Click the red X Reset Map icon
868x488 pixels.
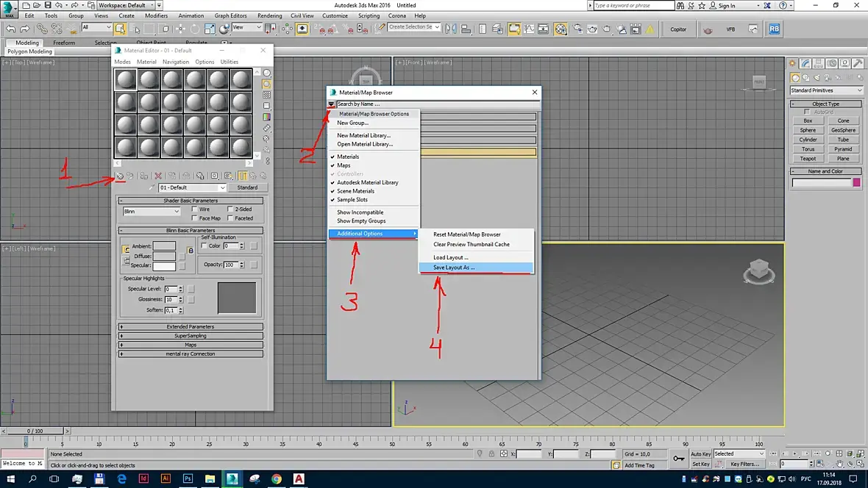[x=157, y=176]
